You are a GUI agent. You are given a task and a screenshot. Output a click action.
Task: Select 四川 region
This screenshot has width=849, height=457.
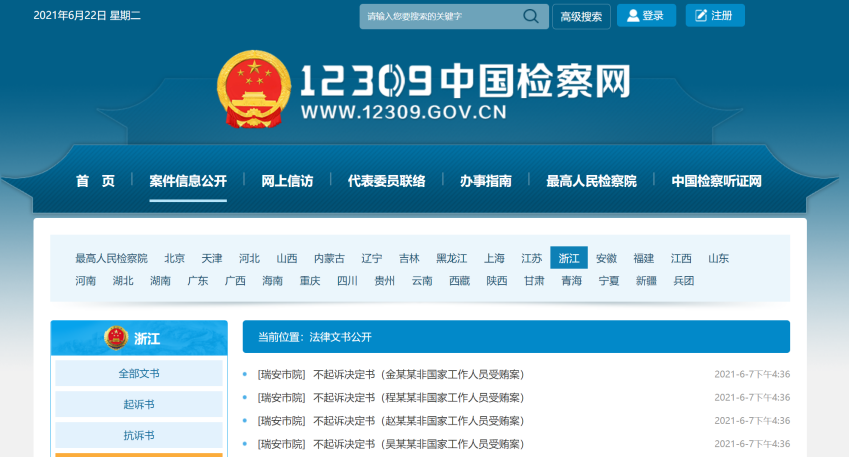[347, 280]
